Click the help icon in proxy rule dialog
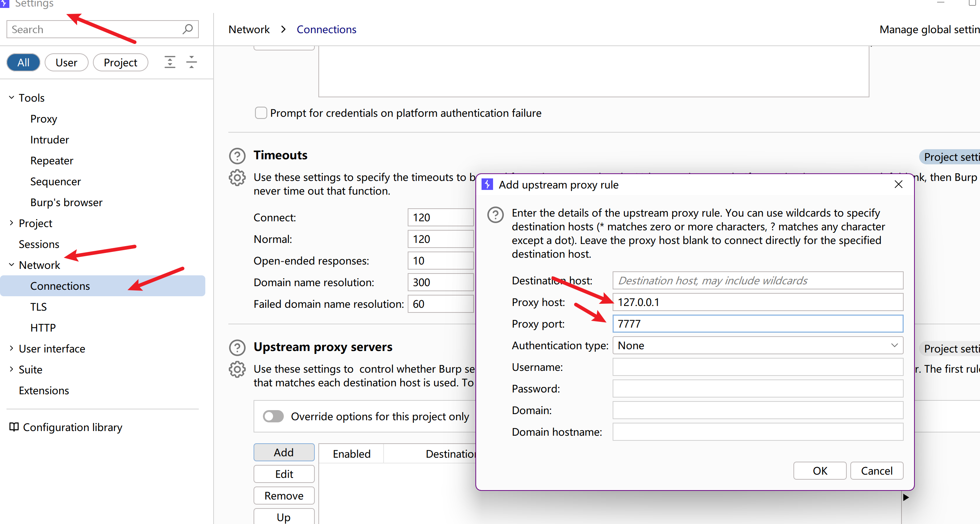 point(495,215)
